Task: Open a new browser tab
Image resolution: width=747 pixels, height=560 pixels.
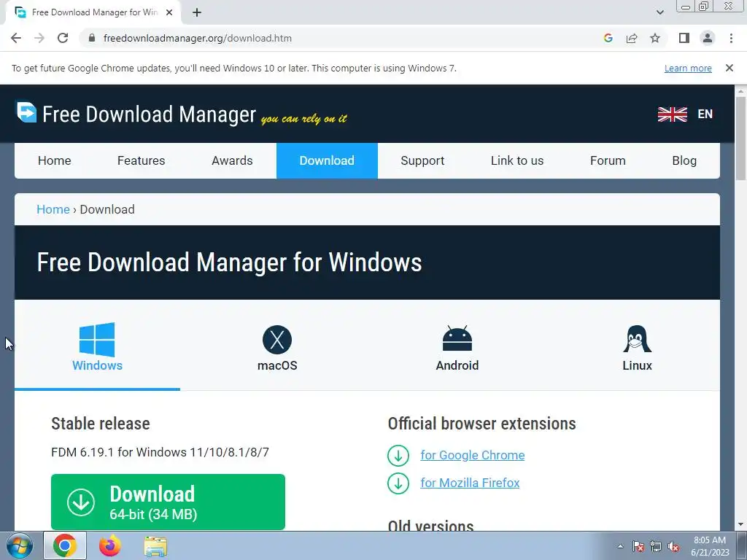Action: tap(197, 13)
